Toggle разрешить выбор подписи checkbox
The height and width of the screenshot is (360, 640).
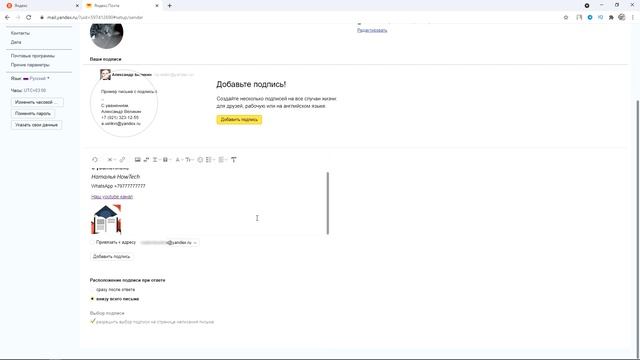(x=93, y=322)
